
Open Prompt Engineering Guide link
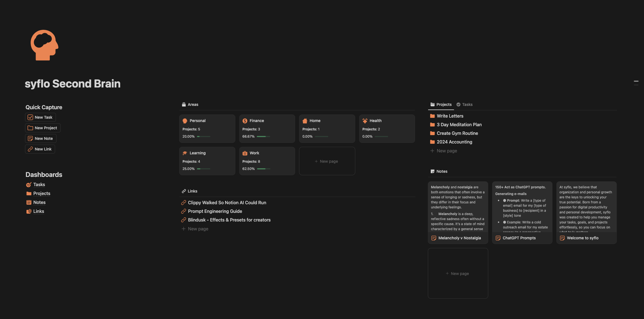[215, 211]
